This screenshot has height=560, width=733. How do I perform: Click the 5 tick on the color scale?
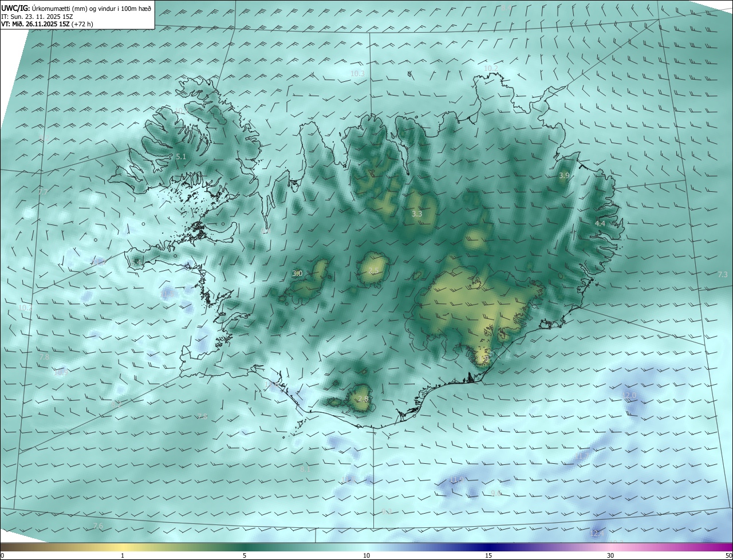(245, 555)
